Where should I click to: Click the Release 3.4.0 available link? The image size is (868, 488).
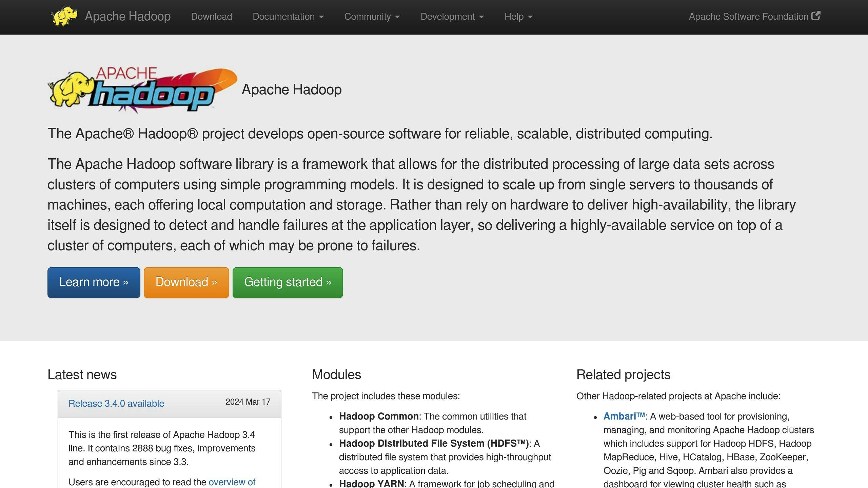pyautogui.click(x=116, y=403)
